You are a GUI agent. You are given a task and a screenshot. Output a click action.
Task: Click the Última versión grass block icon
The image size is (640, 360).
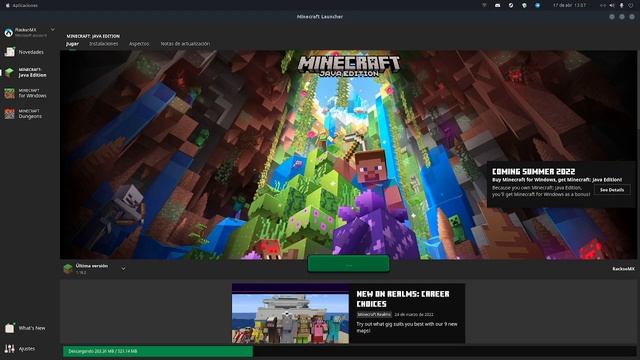click(68, 269)
